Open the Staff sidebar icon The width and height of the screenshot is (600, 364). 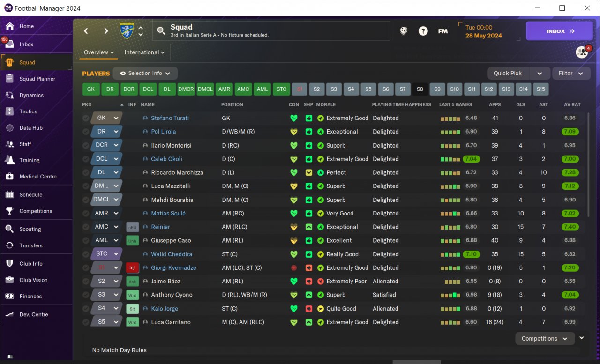(x=9, y=144)
